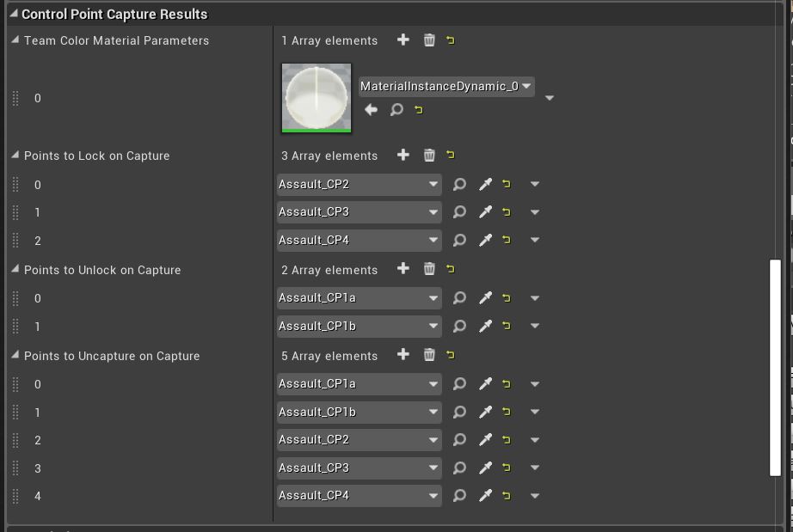Screen dimensions: 793x532
Task: Open element options for Uncapture Assault_CP1a row
Action: [535, 384]
